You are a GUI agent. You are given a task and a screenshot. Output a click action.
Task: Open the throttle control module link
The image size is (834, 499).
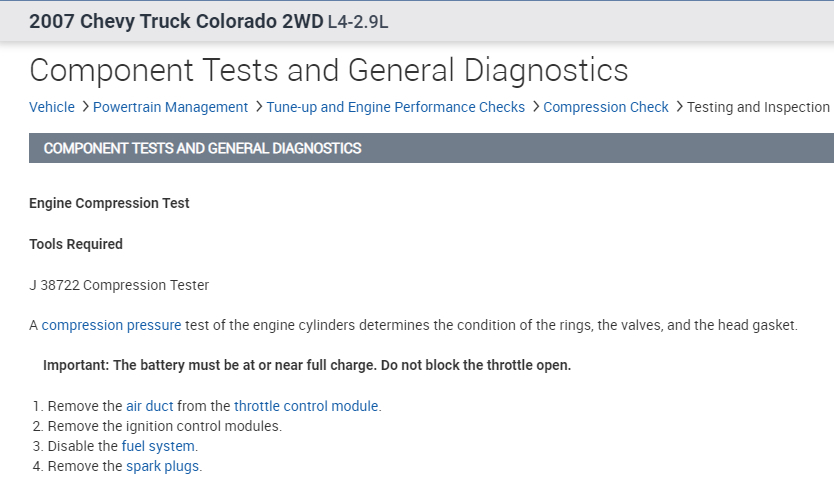click(306, 406)
